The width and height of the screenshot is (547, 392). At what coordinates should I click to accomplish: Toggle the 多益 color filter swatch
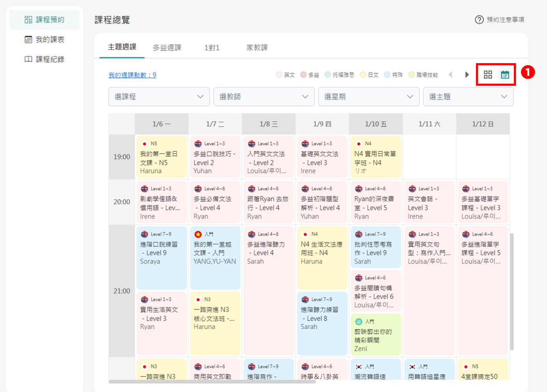pyautogui.click(x=303, y=75)
